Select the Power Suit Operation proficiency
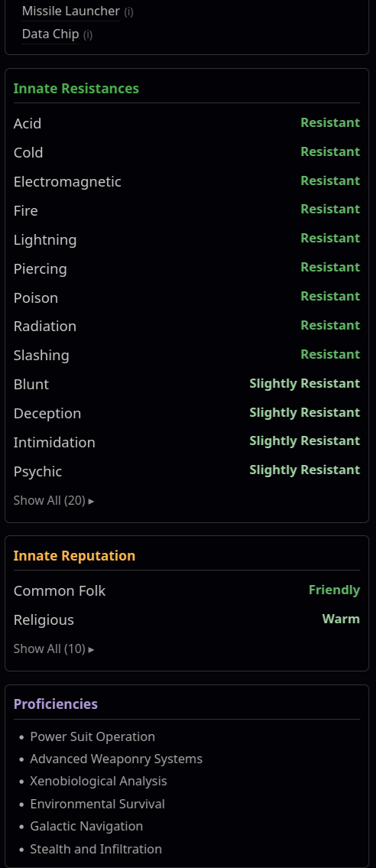The width and height of the screenshot is (376, 868). 92,736
